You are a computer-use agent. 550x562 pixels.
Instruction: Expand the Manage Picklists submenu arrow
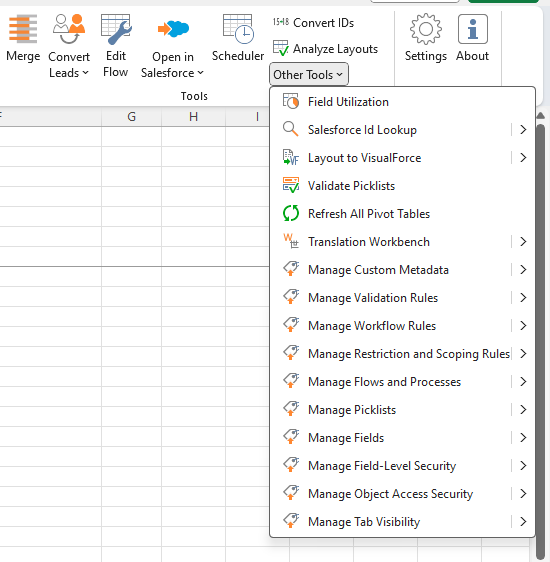523,409
